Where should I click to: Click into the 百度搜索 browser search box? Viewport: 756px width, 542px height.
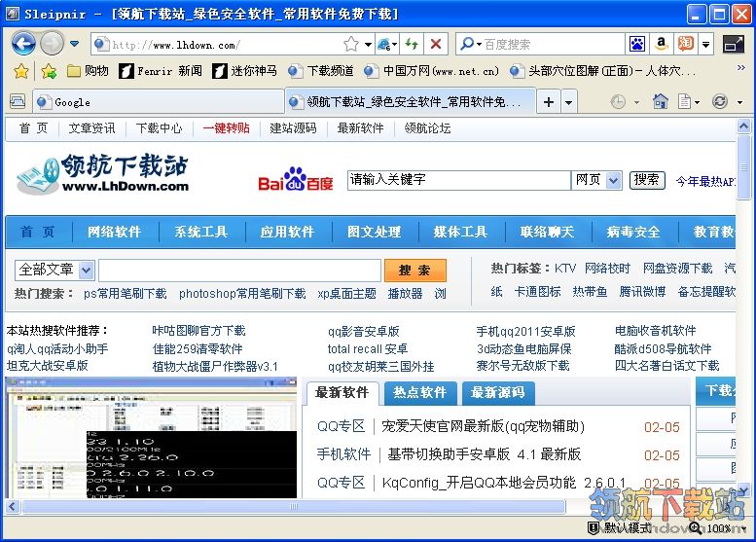(554, 45)
